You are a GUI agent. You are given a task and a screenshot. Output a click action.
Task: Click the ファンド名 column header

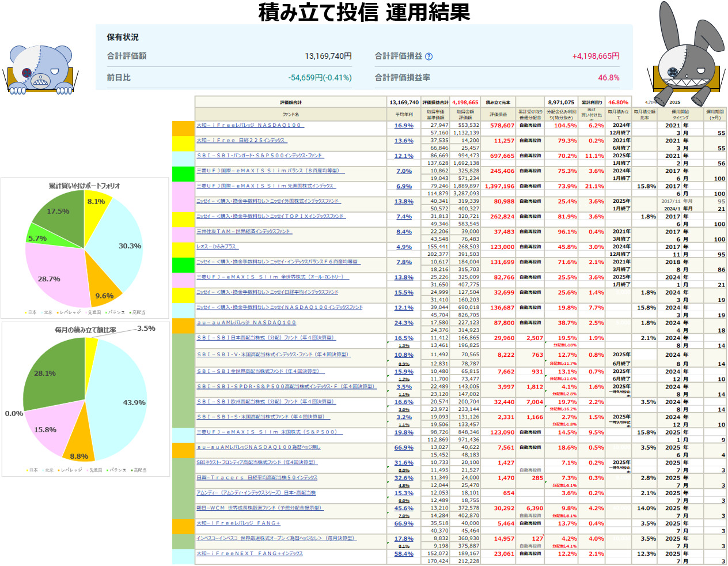tap(291, 115)
